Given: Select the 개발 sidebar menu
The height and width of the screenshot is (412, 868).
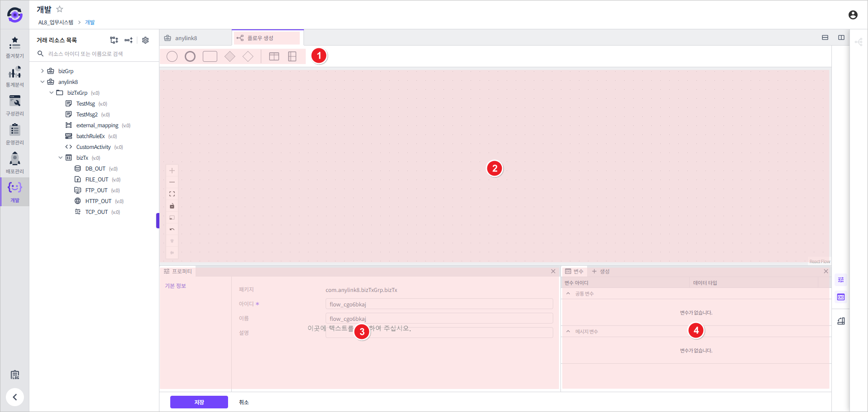Looking at the screenshot, I should coord(15,192).
